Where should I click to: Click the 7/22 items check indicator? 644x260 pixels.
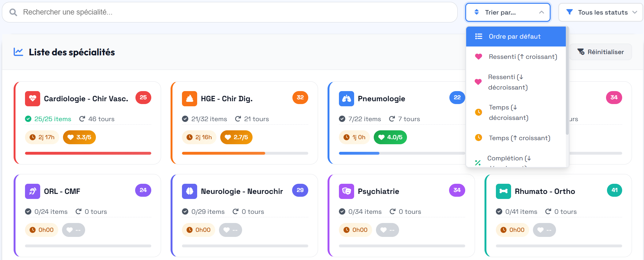[342, 119]
